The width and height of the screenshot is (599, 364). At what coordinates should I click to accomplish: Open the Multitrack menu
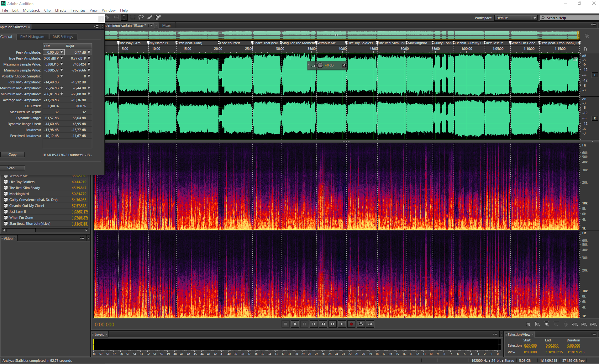click(31, 10)
